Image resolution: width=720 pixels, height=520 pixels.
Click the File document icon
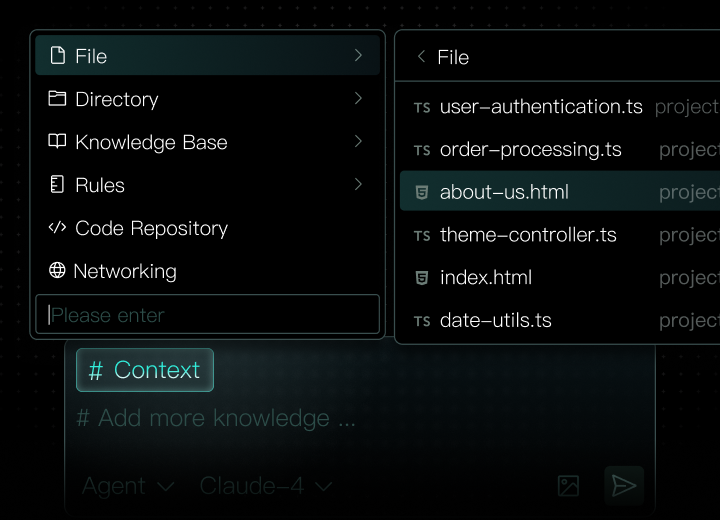click(x=57, y=56)
